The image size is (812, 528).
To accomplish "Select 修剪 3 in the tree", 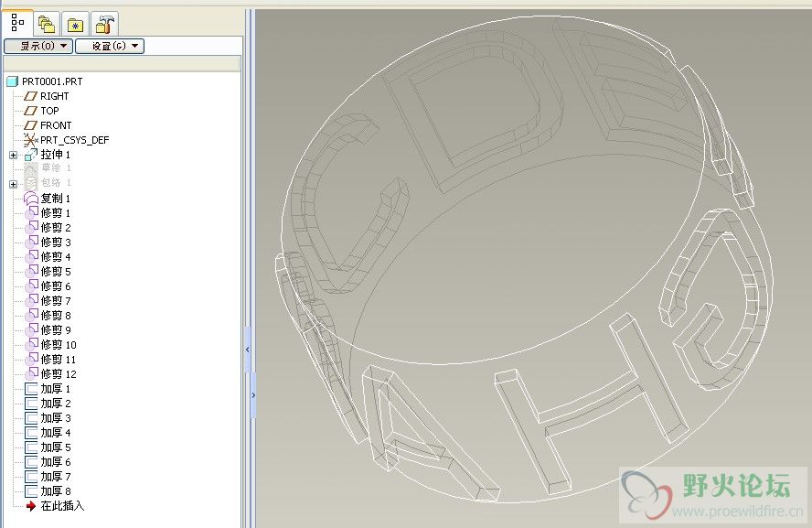I will point(56,242).
